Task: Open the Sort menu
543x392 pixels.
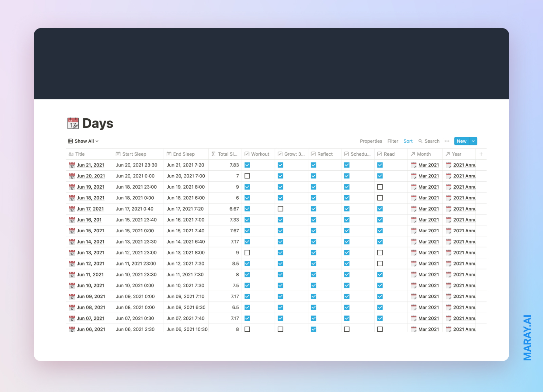Action: click(x=408, y=141)
